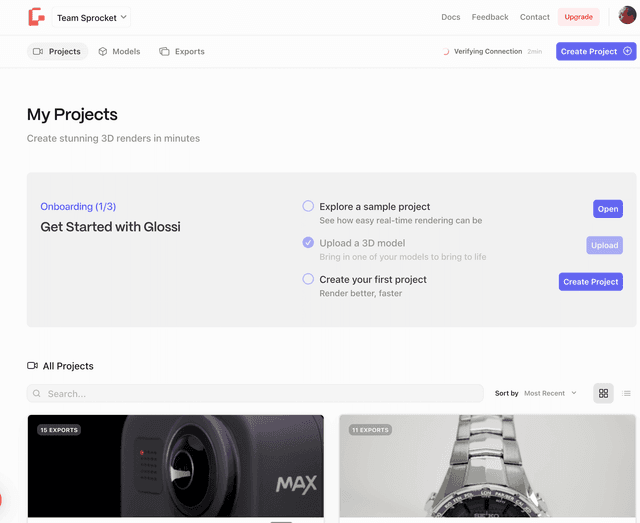Image resolution: width=640 pixels, height=523 pixels.
Task: Click the Onboarding (1/3) link
Action: click(78, 207)
